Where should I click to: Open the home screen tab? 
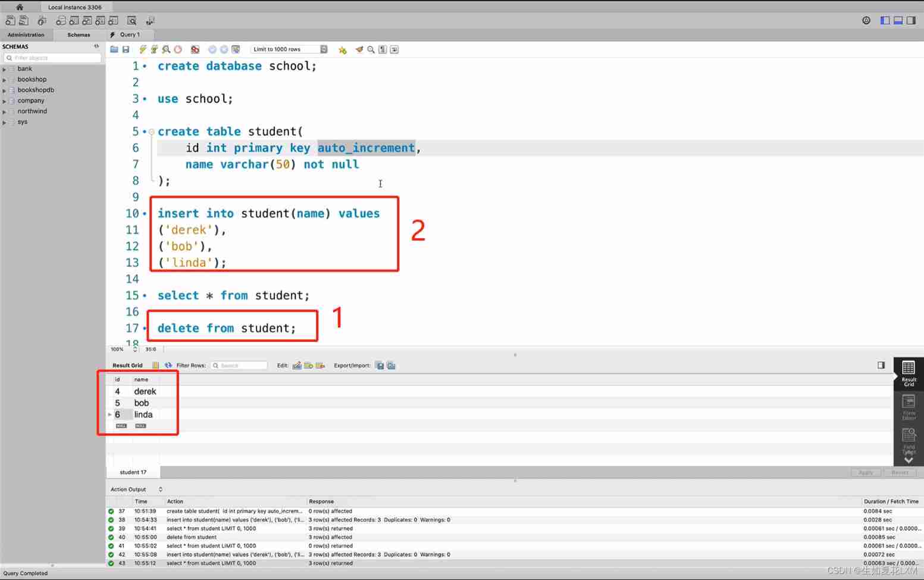pos(19,7)
